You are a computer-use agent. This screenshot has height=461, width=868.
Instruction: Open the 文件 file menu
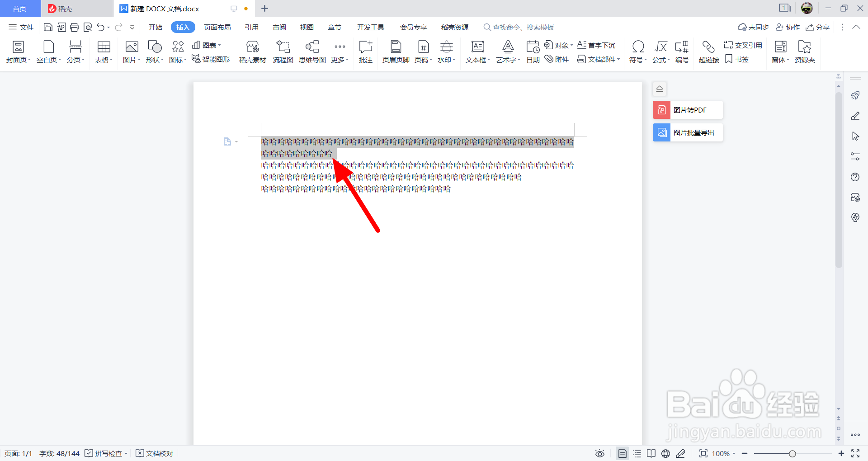tap(21, 27)
